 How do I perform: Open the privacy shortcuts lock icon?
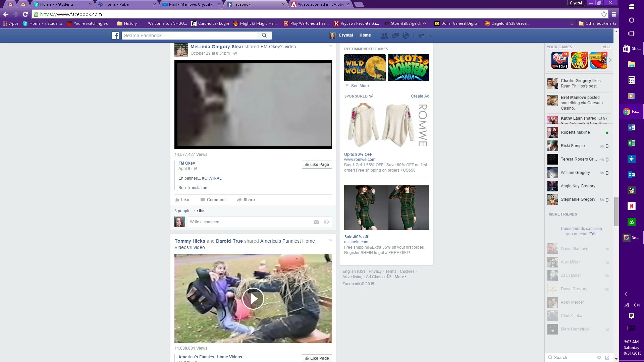pyautogui.click(x=421, y=36)
